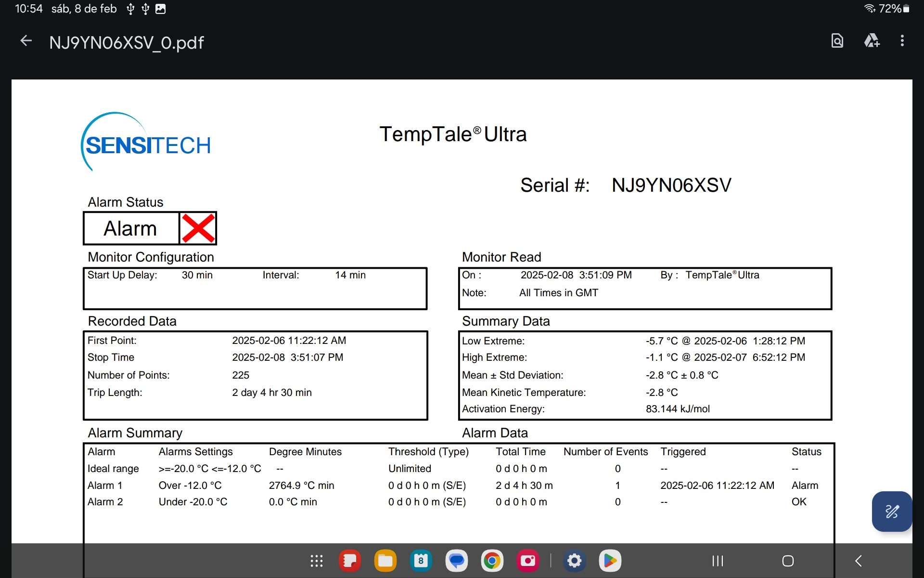Select the NJ9YN06XSV_0.pdf title text
Viewport: 924px width, 578px height.
pos(127,42)
